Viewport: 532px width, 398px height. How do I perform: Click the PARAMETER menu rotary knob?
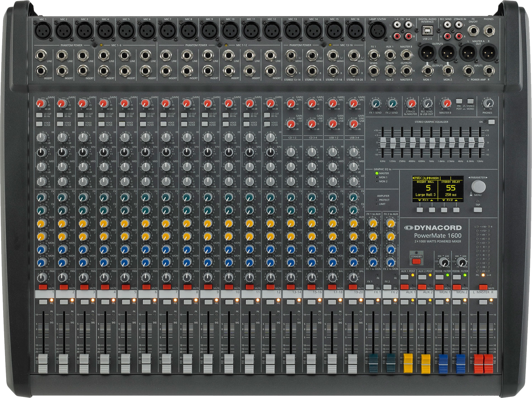[478, 187]
